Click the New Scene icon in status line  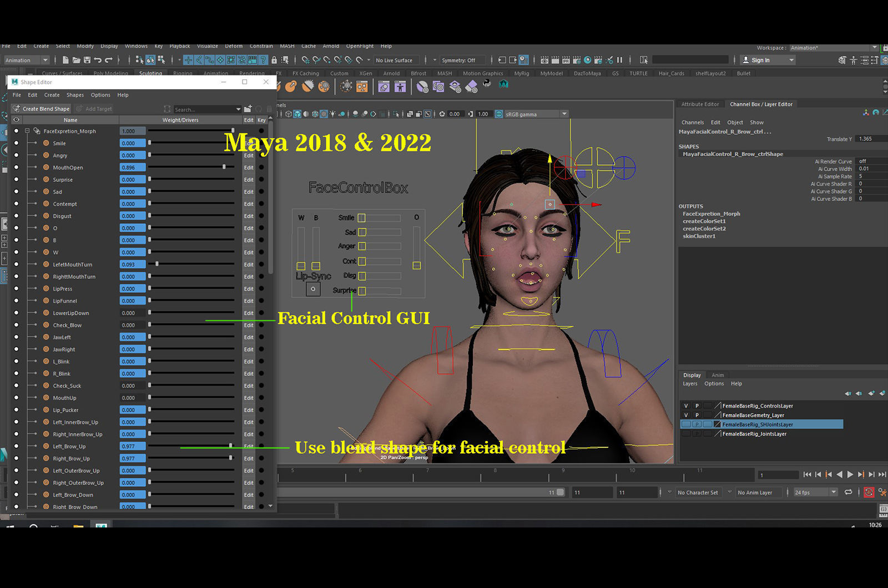(x=65, y=60)
